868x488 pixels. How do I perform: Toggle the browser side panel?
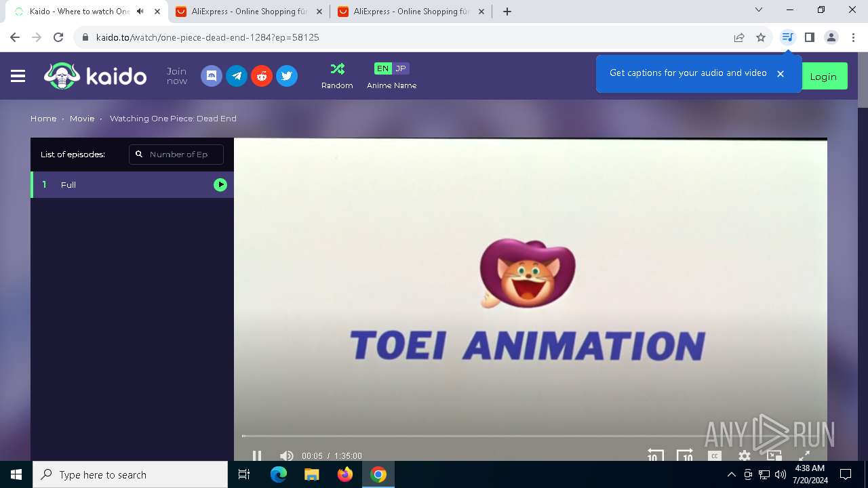pos(809,37)
